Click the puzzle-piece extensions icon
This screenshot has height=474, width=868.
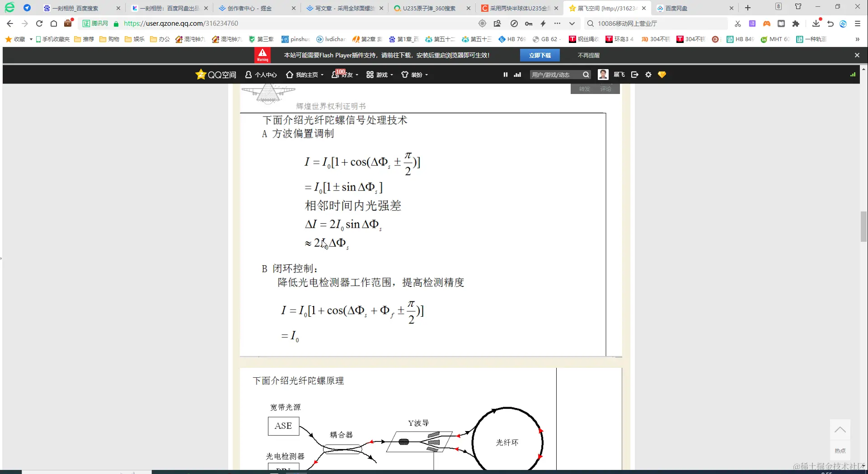tap(796, 23)
